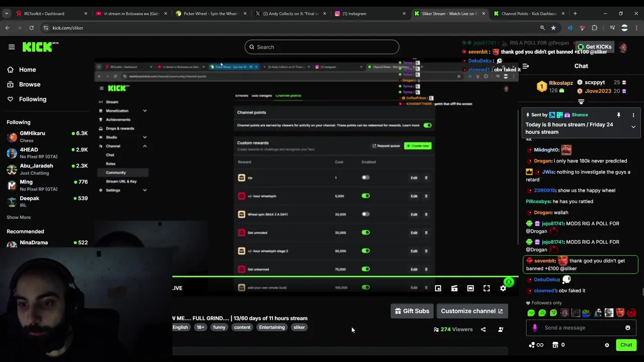Image resolution: width=644 pixels, height=362 pixels.
Task: Open the browser extensions puzzle icon
Action: (595, 28)
